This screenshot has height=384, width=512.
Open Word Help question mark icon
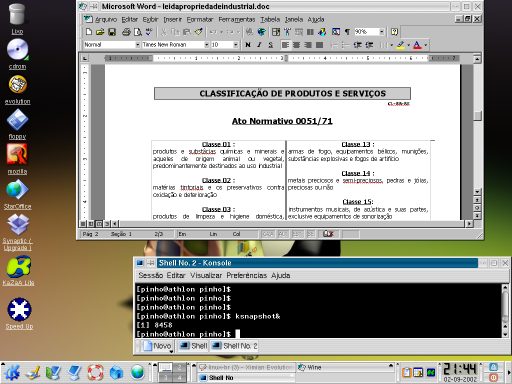[x=394, y=32]
